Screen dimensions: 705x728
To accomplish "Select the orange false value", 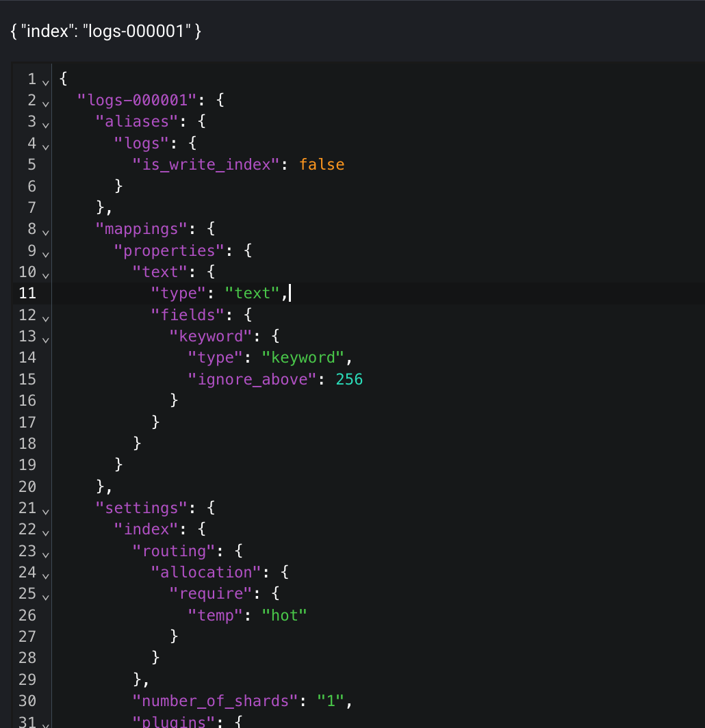I will click(x=322, y=164).
